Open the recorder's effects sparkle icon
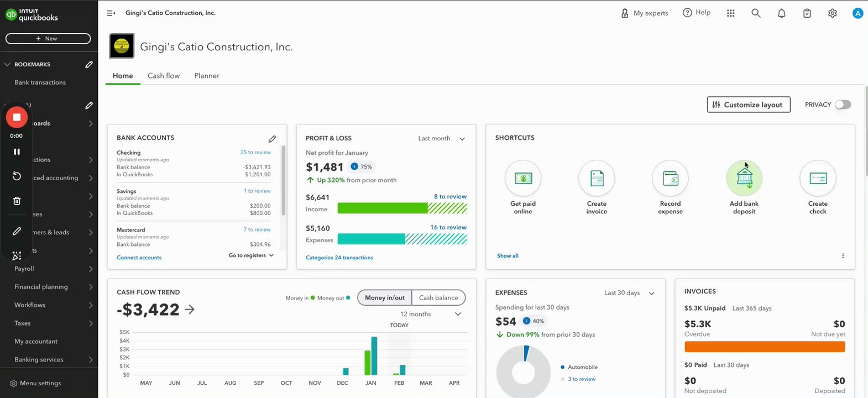The image size is (868, 398). point(17,255)
